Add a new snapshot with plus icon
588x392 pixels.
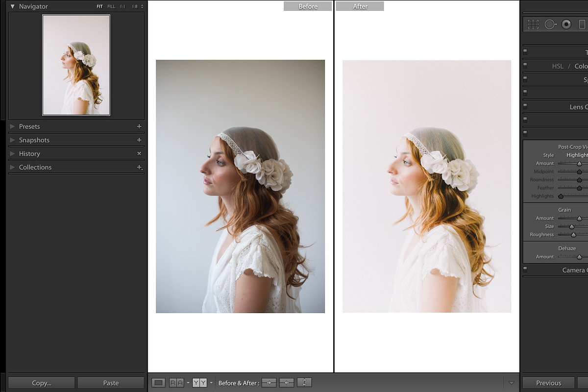139,140
